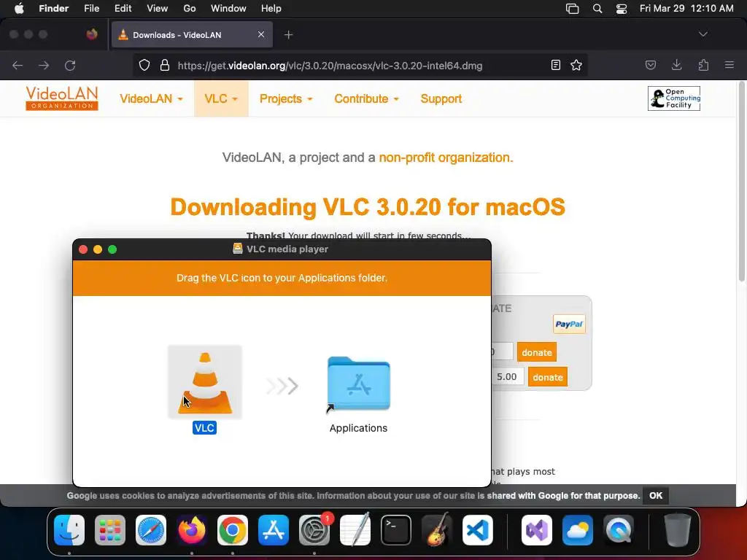Image resolution: width=747 pixels, height=560 pixels.
Task: Open macOS Spotlight search
Action: click(x=597, y=9)
